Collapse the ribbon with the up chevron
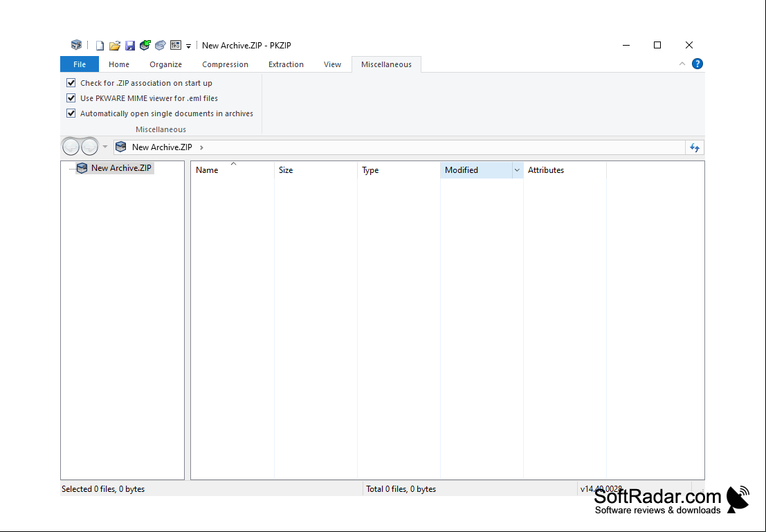 click(x=682, y=64)
